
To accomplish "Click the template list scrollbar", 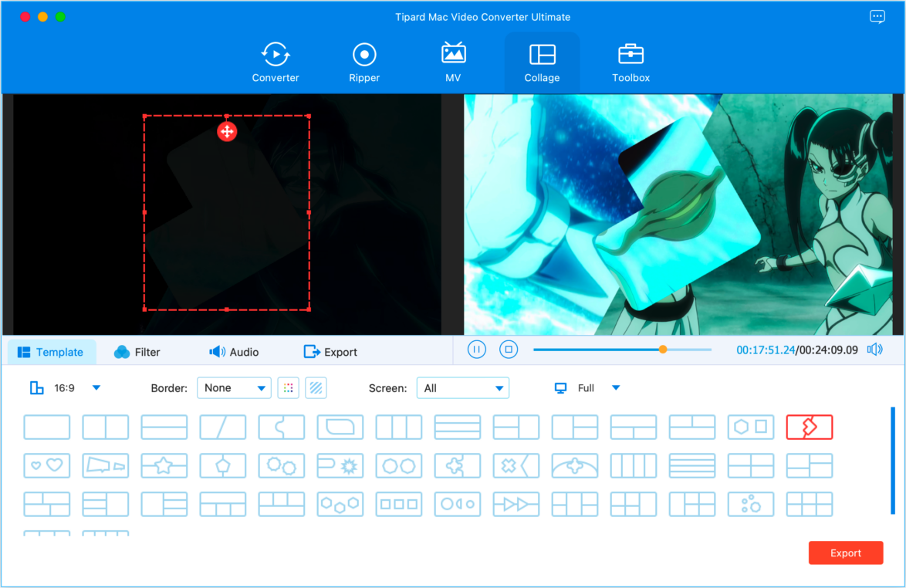I will click(x=893, y=461).
